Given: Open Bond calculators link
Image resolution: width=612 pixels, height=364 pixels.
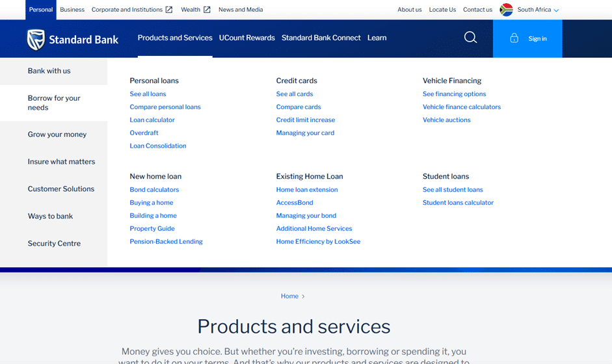Looking at the screenshot, I should (x=154, y=190).
